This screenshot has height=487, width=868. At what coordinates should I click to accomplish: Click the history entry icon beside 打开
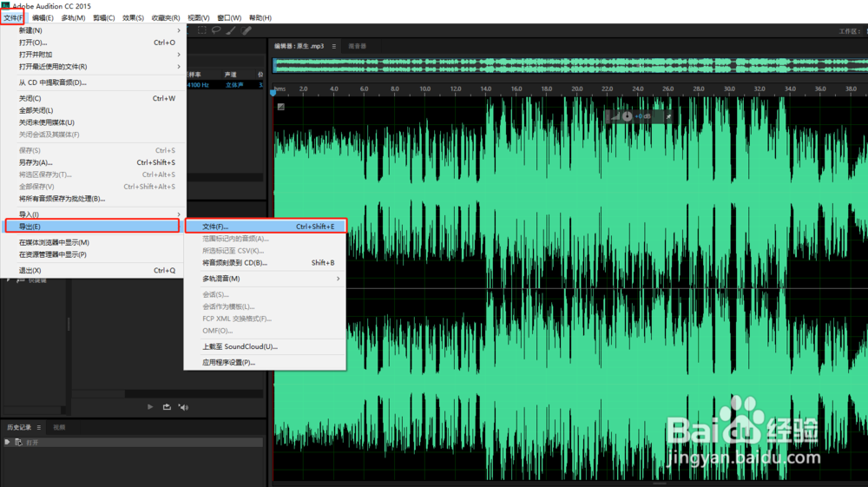tap(18, 442)
